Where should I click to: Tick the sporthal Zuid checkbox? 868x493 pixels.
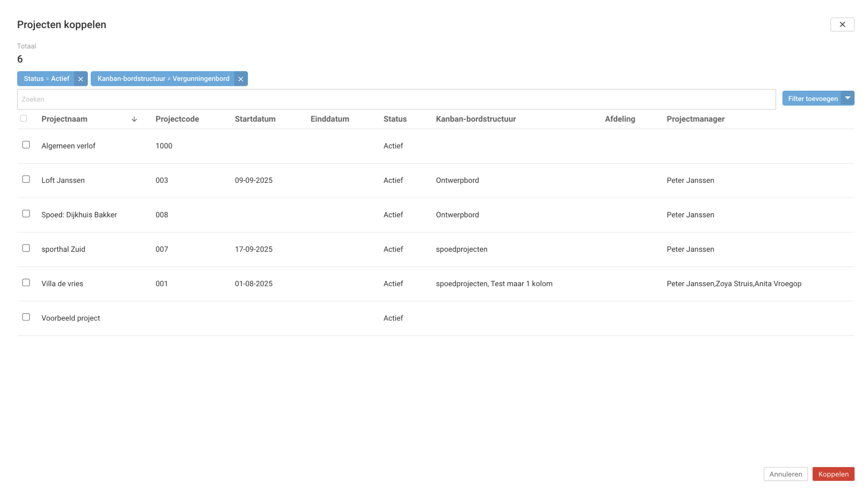tap(26, 248)
